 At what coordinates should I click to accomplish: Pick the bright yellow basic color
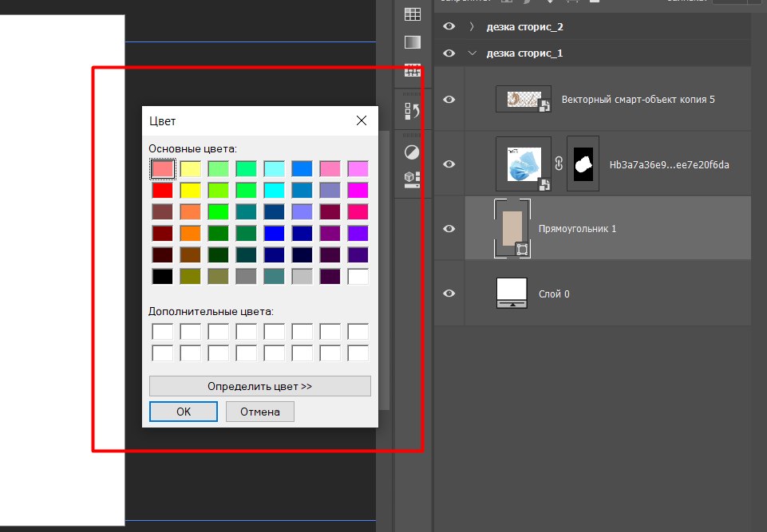pyautogui.click(x=190, y=190)
